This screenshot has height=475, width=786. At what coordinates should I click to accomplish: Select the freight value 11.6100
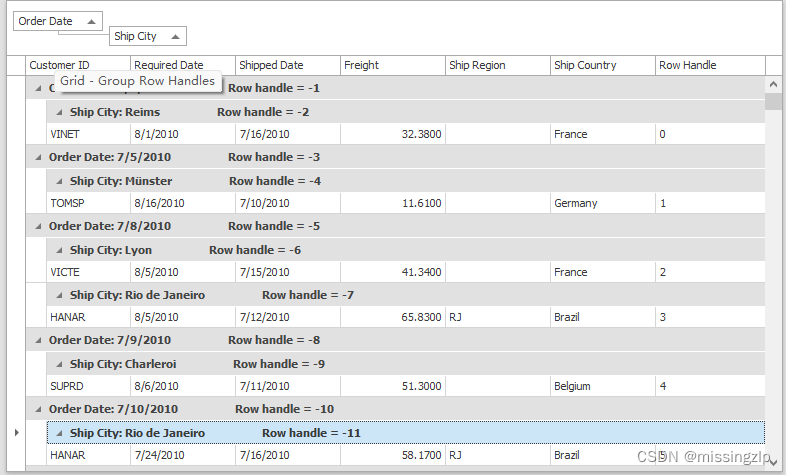pyautogui.click(x=392, y=203)
